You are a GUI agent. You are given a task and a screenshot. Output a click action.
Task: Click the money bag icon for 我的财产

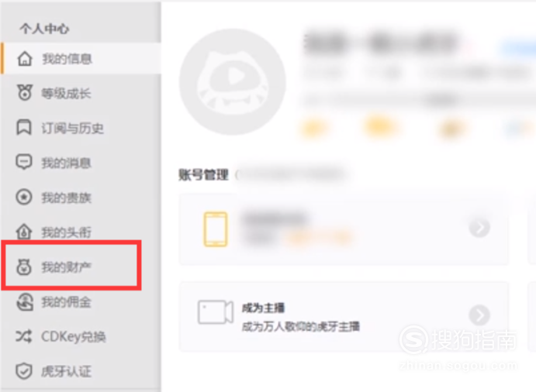24,267
